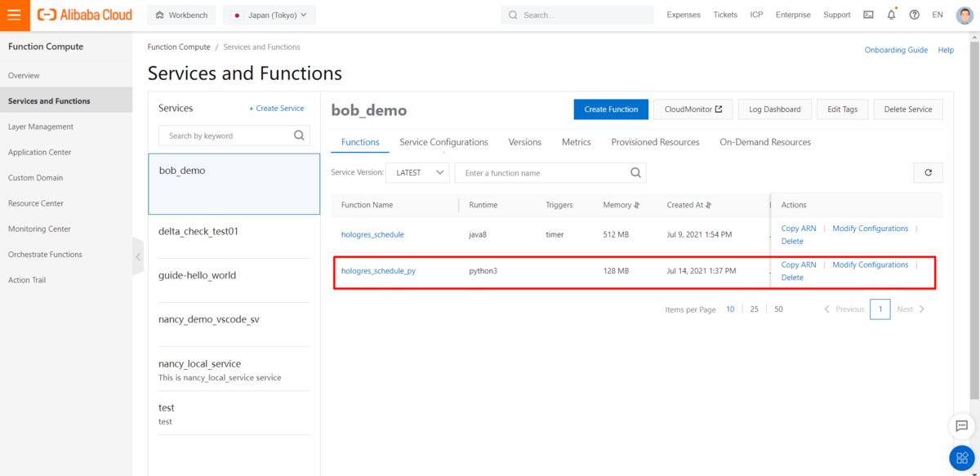980x476 pixels.
Task: Refresh the functions list
Action: coord(928,173)
